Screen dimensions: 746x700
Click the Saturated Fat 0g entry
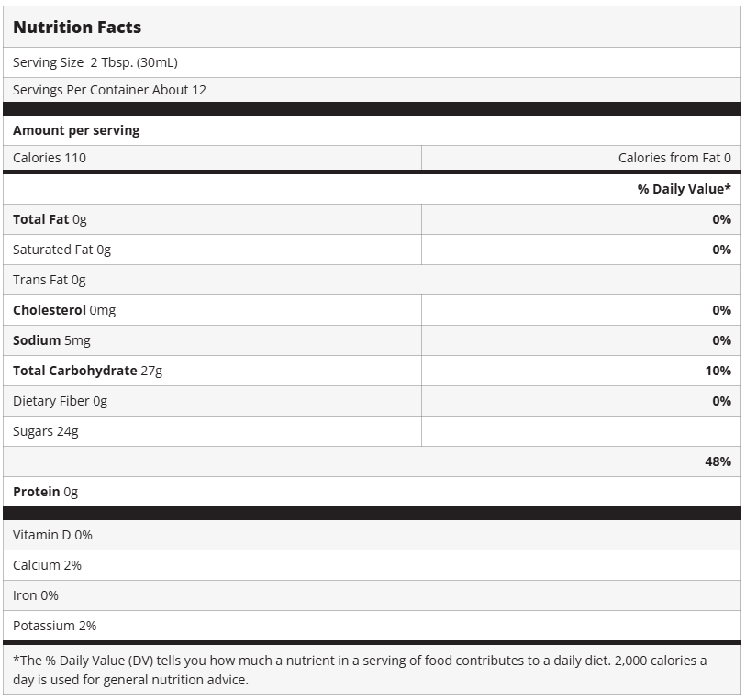pos(61,250)
